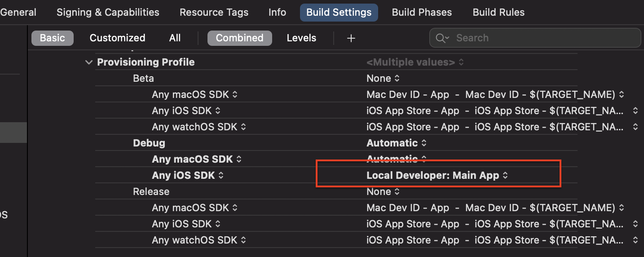Select the Combined view mode
The height and width of the screenshot is (257, 644).
[239, 38]
